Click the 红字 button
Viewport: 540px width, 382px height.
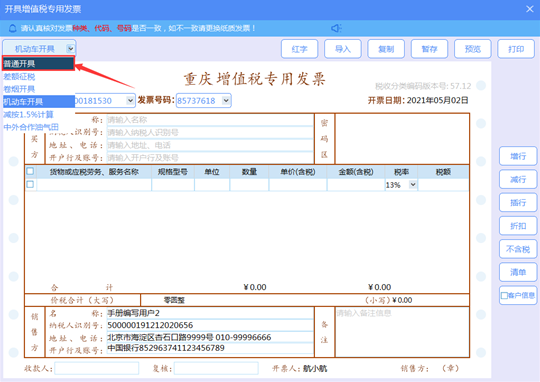click(x=300, y=49)
